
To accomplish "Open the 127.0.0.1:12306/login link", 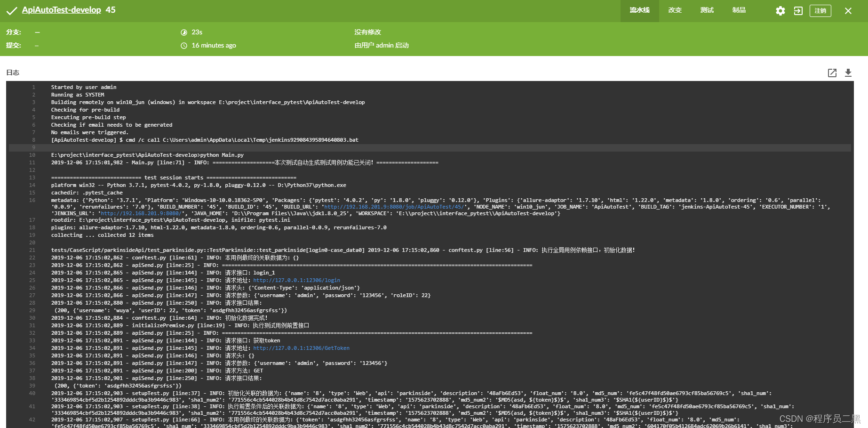I will (296, 280).
